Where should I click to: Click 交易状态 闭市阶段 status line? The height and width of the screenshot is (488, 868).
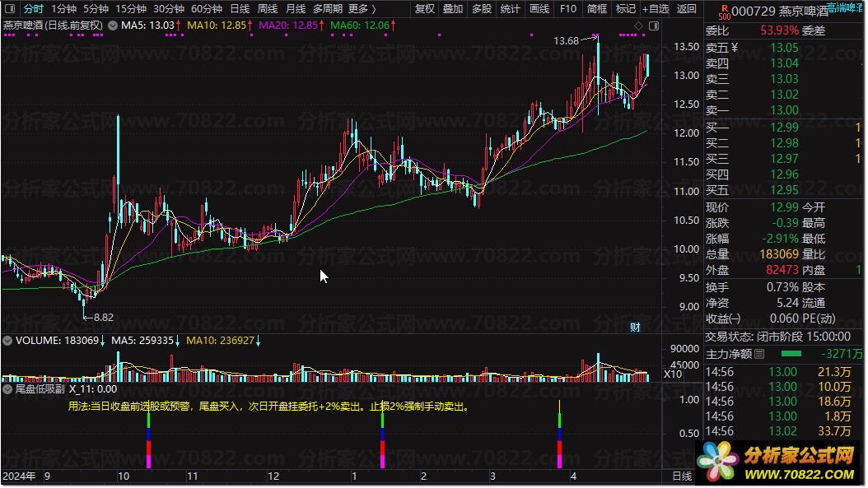tap(777, 337)
